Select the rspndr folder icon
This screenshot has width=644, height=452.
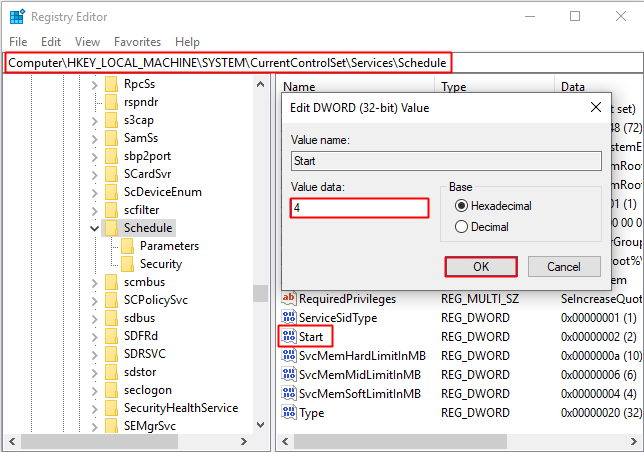(111, 102)
